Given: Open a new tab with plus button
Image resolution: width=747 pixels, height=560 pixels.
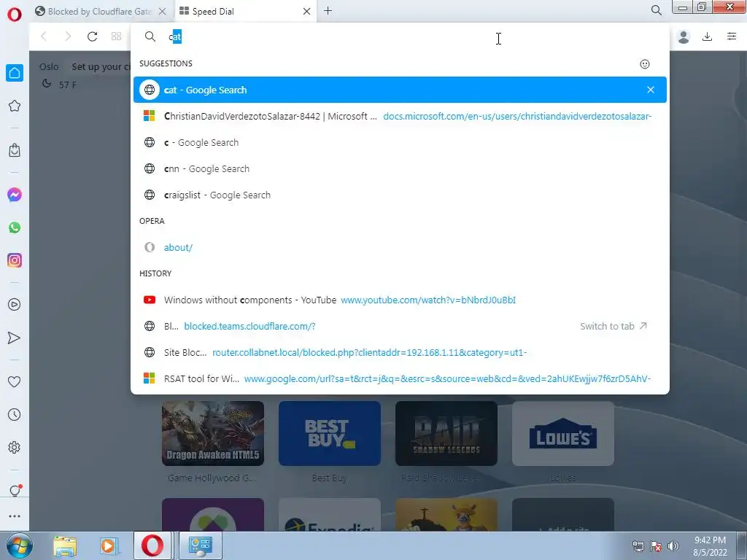Looking at the screenshot, I should pos(328,11).
